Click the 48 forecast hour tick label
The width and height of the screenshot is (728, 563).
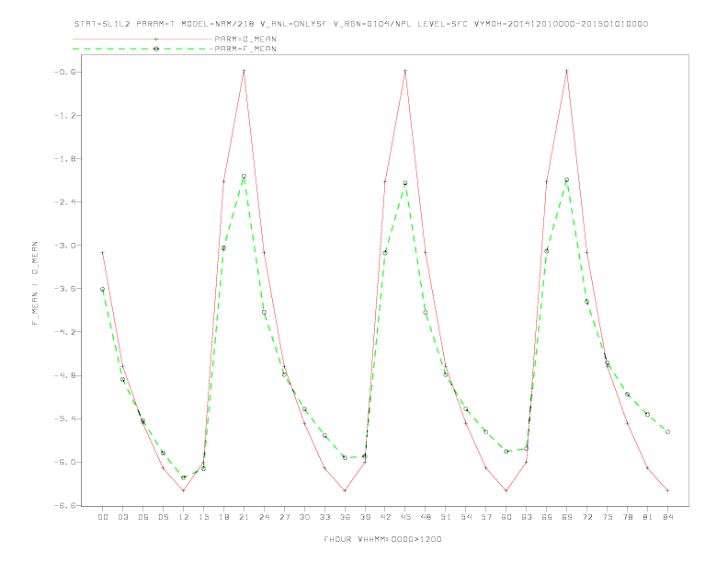[x=426, y=517]
